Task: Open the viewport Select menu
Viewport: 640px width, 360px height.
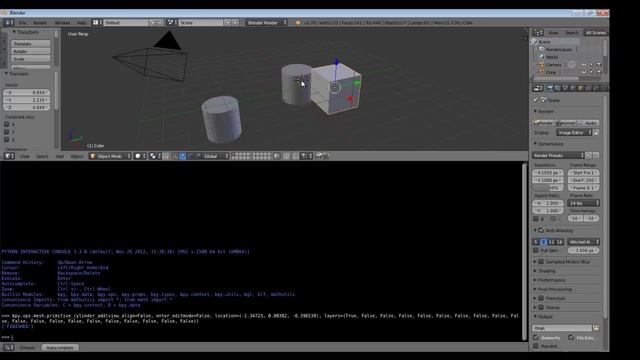Action: (x=42, y=156)
